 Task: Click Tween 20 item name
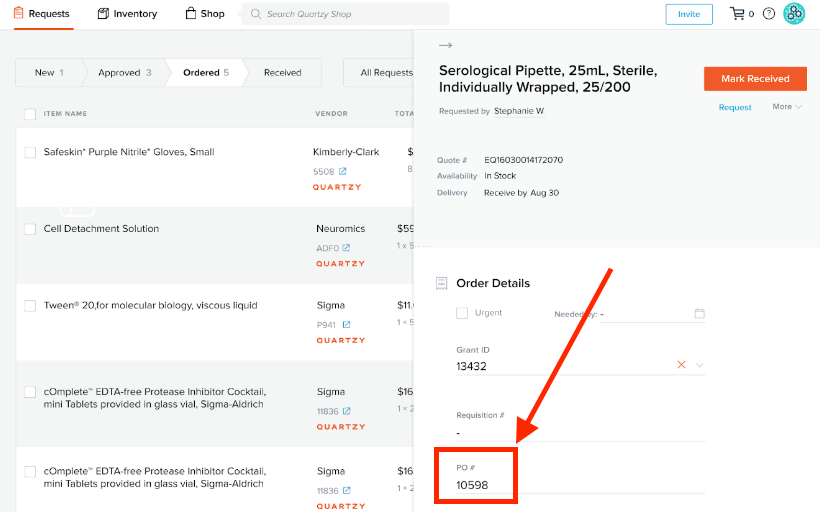(x=151, y=305)
